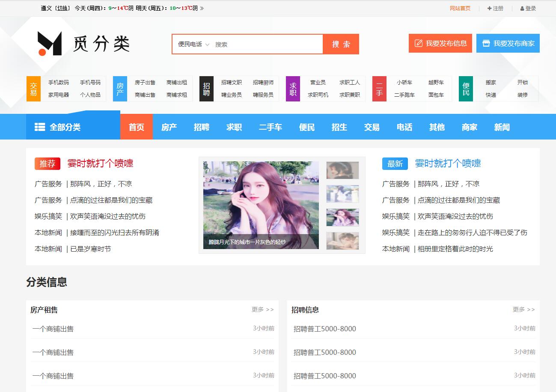This screenshot has height=392, width=556.
Task: Switch to the 商家 navigation tab
Action: point(469,127)
